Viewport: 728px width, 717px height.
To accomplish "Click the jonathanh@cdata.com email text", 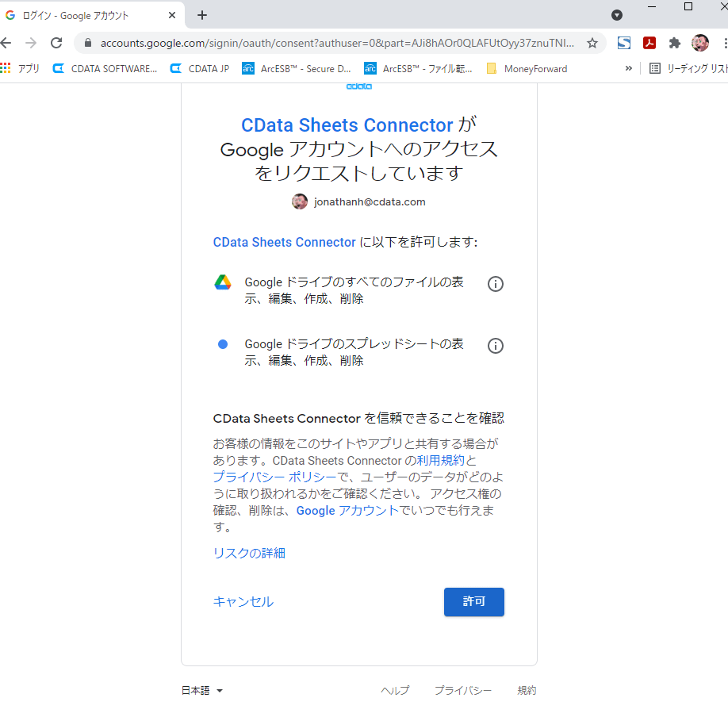I will [370, 202].
